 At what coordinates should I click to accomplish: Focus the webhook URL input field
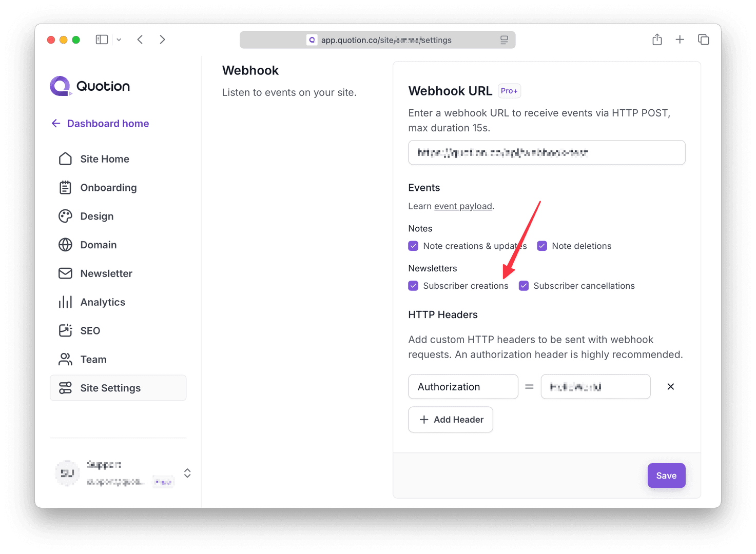547,153
